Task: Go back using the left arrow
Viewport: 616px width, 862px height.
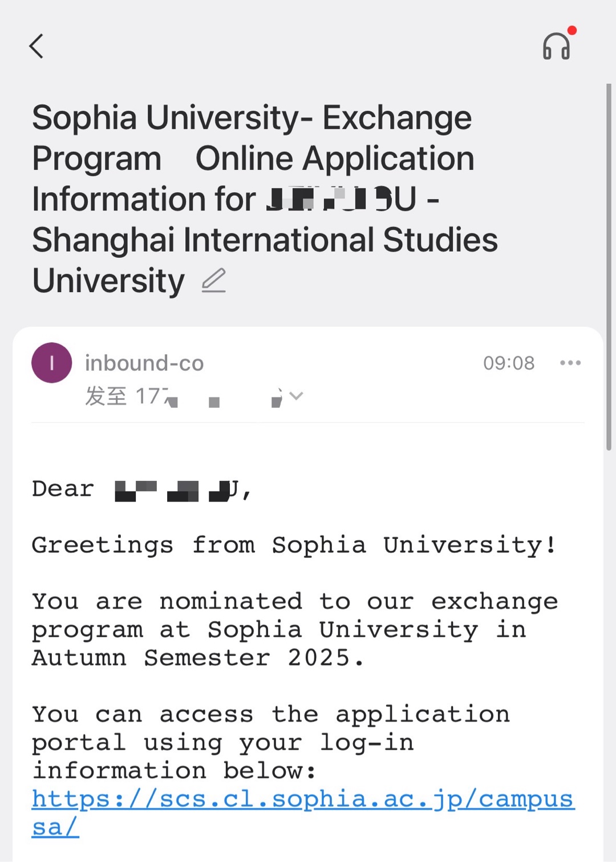Action: (x=37, y=46)
